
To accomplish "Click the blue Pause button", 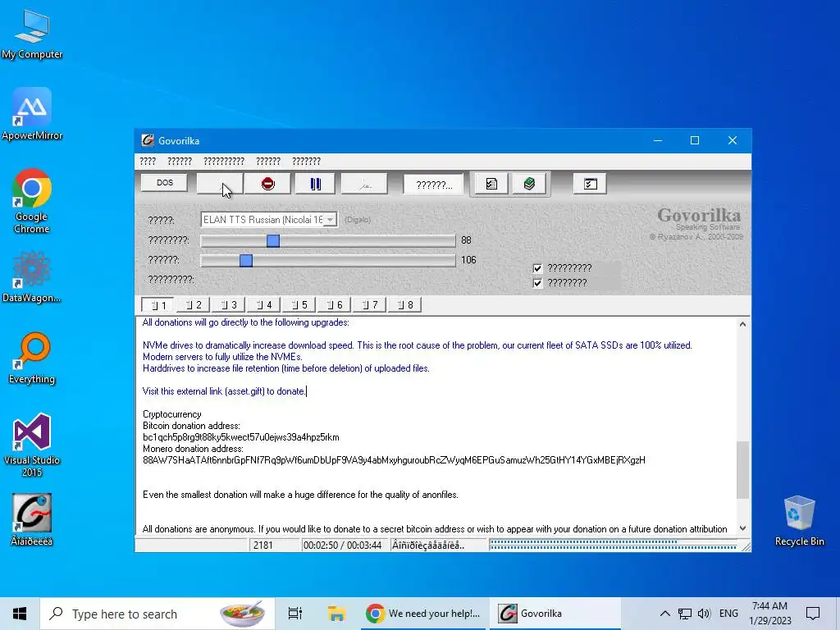I will pyautogui.click(x=315, y=184).
